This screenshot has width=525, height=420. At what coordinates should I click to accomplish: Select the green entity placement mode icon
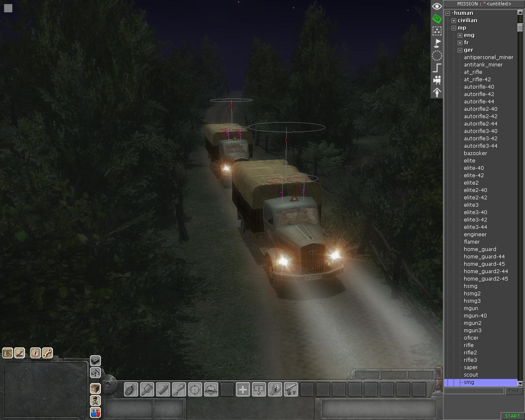tap(437, 18)
